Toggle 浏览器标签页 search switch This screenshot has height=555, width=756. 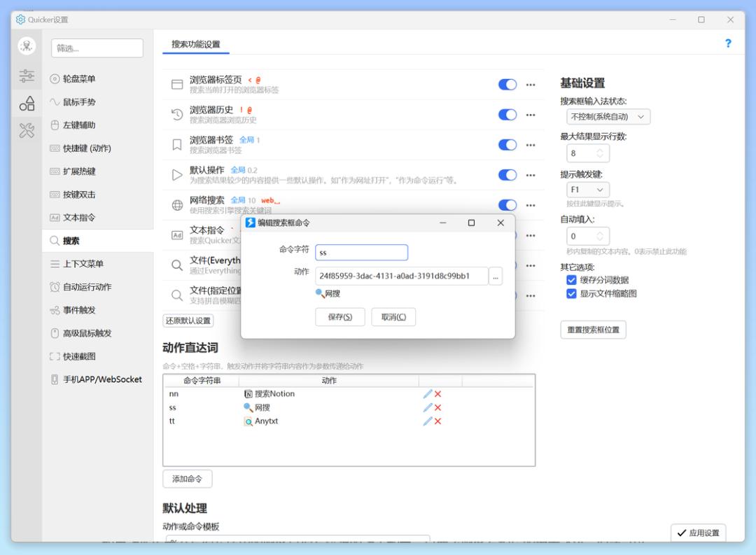[x=507, y=85]
